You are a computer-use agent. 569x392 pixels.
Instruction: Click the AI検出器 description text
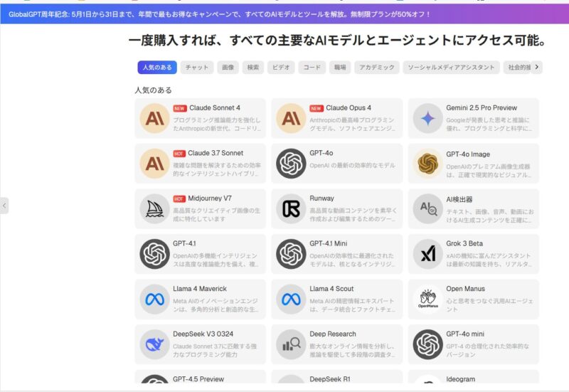(489, 216)
